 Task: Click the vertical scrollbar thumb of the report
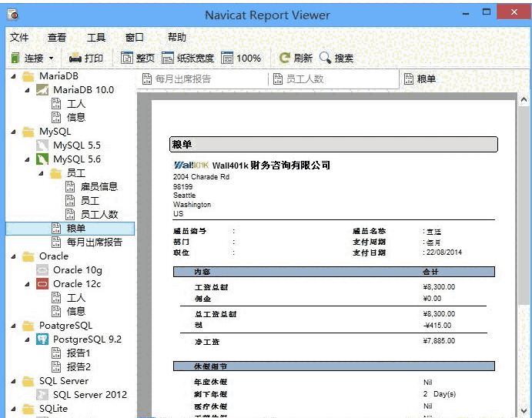click(x=524, y=206)
